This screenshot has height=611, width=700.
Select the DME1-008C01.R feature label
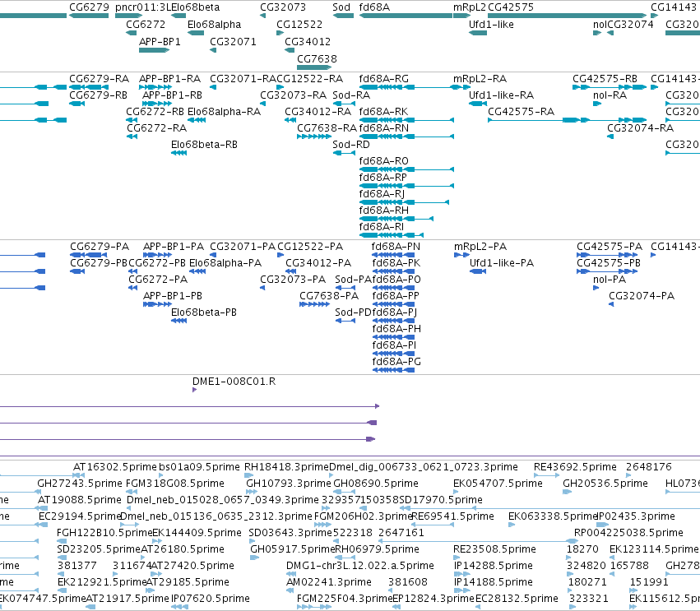pyautogui.click(x=234, y=382)
